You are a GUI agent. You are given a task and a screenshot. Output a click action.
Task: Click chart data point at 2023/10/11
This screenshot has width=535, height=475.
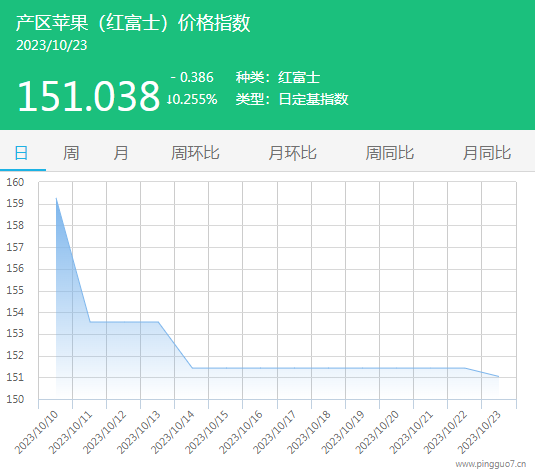90,321
